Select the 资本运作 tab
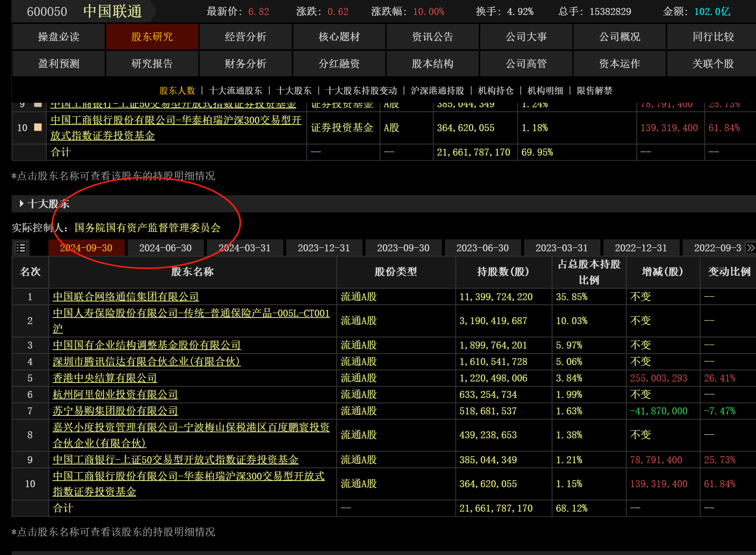Screen dimensions: 756x555 coord(620,64)
